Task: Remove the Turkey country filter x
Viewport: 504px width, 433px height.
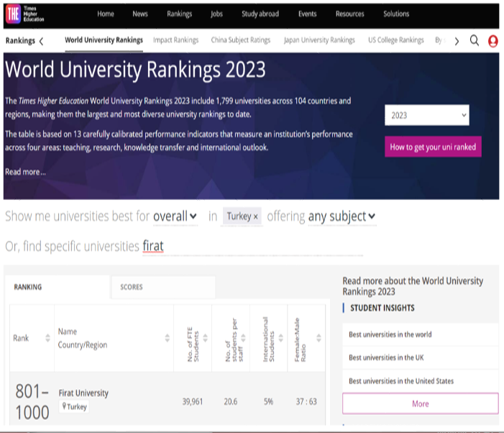Action: (x=255, y=217)
